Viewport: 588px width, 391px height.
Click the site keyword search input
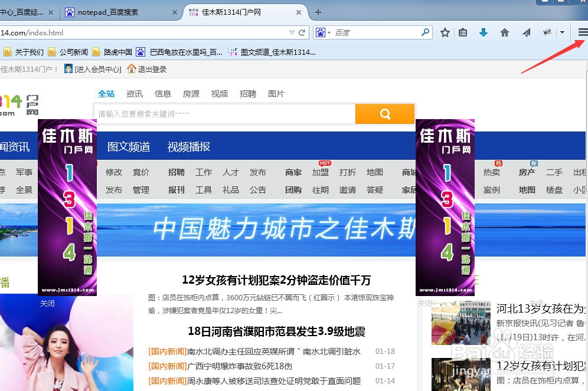(224, 114)
